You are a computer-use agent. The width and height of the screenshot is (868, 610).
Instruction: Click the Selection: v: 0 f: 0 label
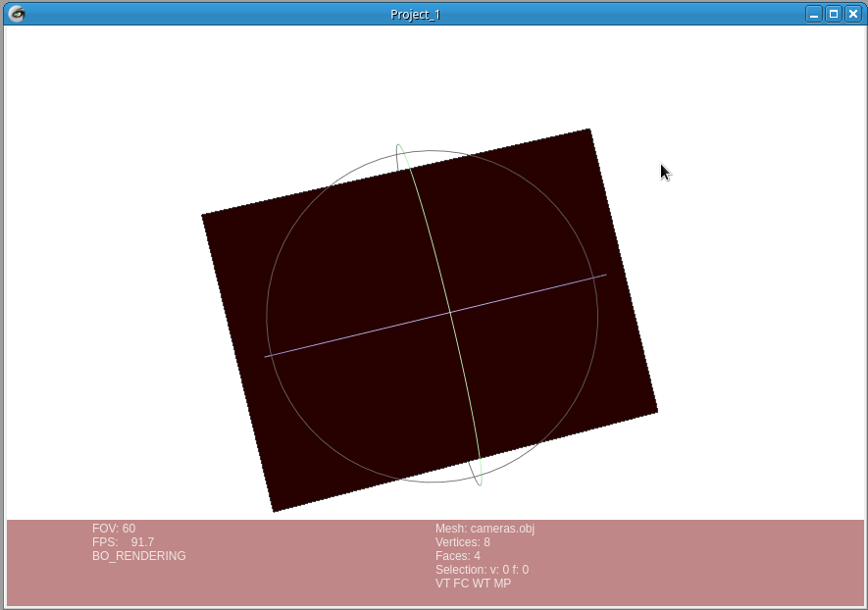click(482, 569)
